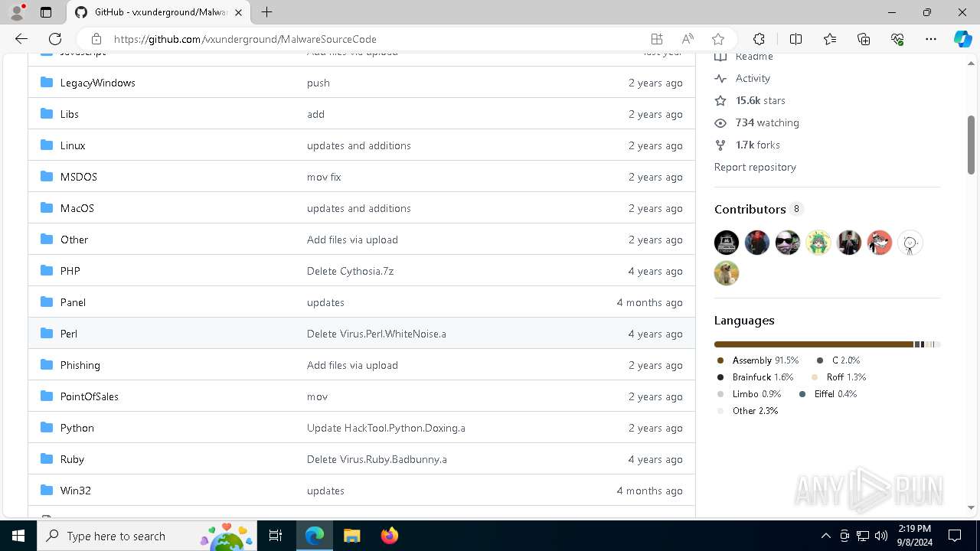Open Firefox from taskbar
The height and width of the screenshot is (551, 980).
click(390, 536)
